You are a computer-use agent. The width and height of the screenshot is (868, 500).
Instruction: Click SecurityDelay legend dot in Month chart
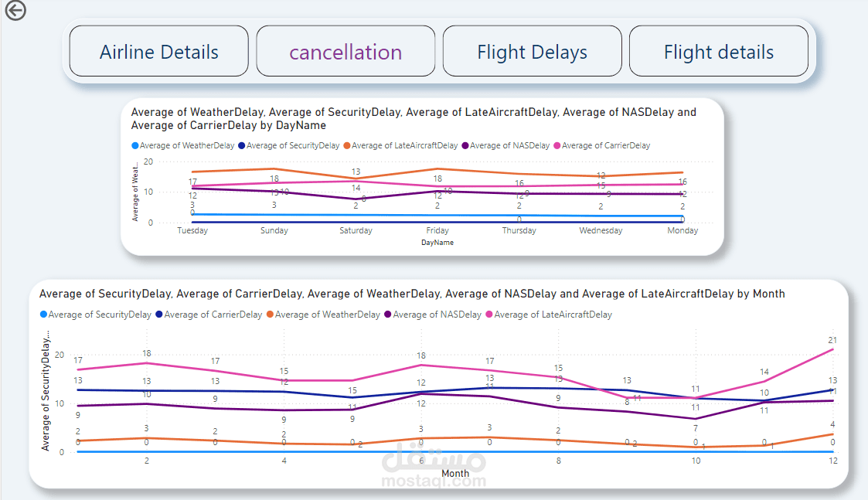click(43, 315)
